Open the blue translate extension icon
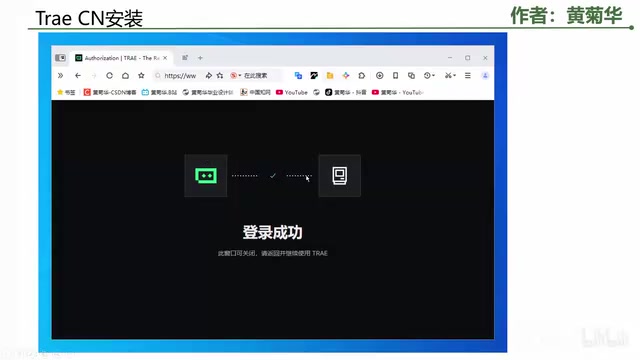The image size is (640, 360). click(x=298, y=76)
